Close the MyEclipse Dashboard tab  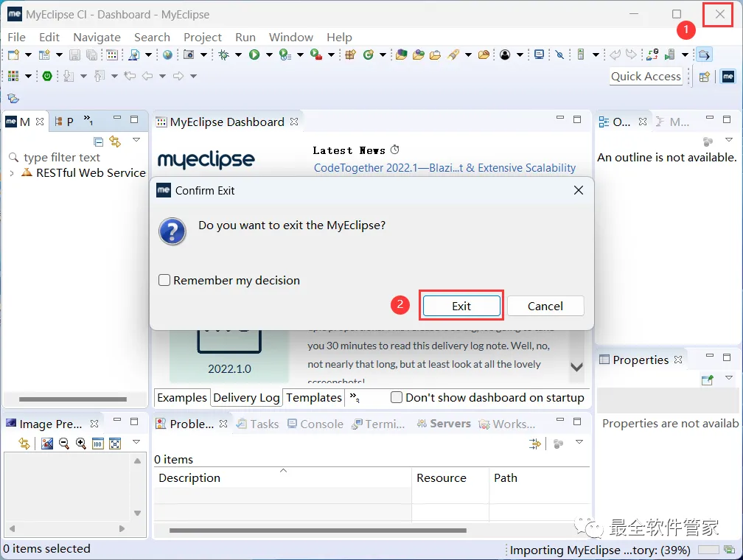(294, 122)
